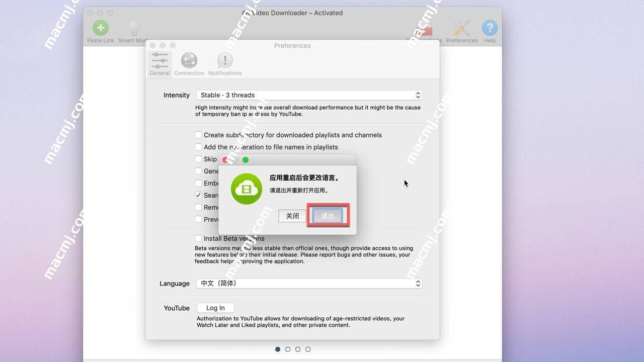Click the 请退出并重新打开应用 message text

point(299,191)
